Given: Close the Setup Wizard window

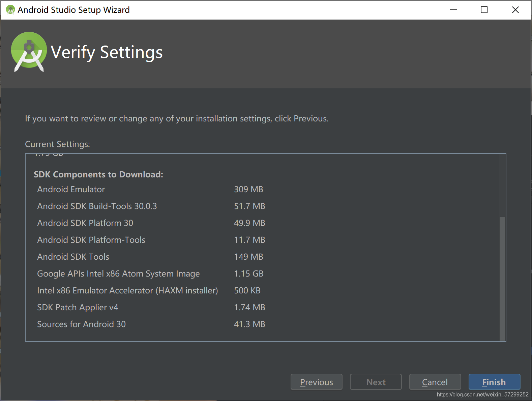Looking at the screenshot, I should coord(515,10).
